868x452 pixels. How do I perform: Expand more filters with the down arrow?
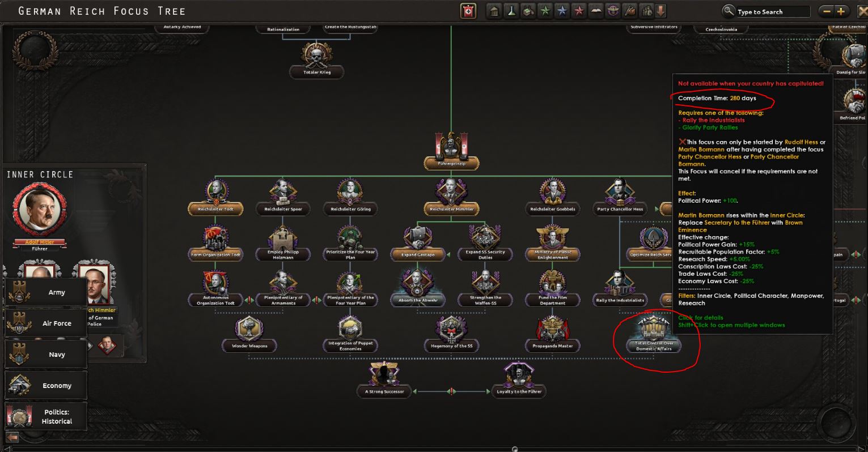click(x=661, y=11)
